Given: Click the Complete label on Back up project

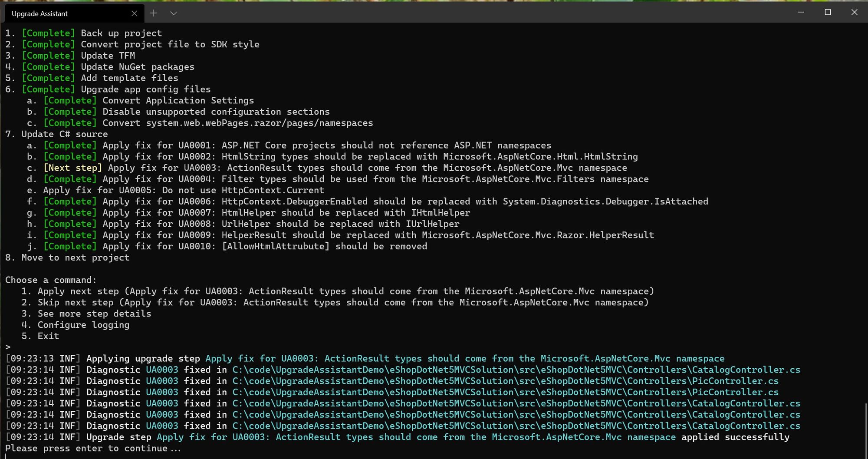Looking at the screenshot, I should [x=48, y=33].
